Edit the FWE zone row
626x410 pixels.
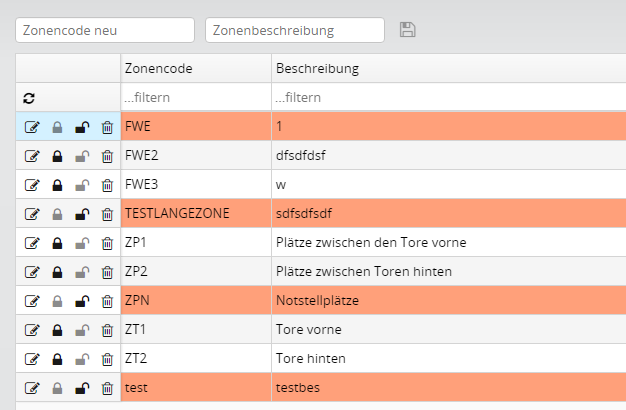pos(32,127)
